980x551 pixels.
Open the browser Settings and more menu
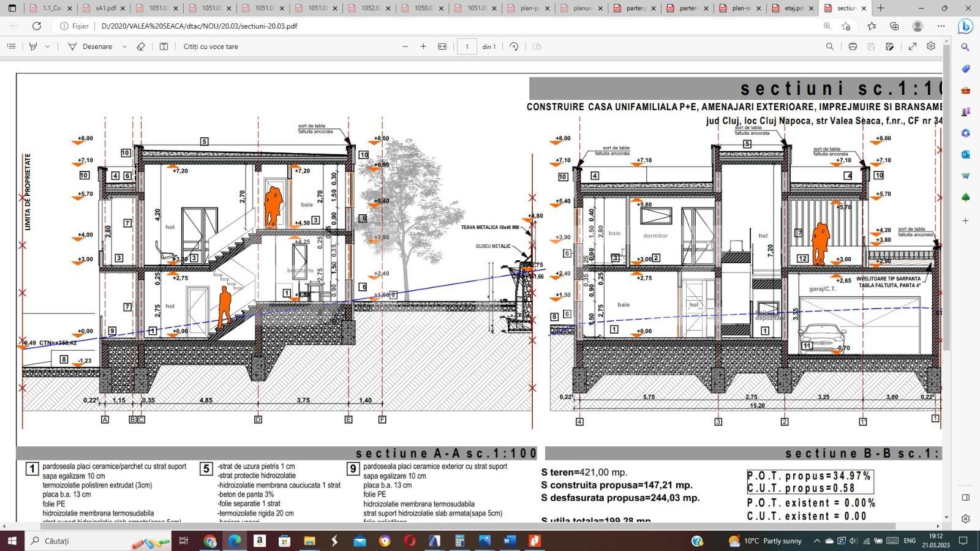point(941,26)
